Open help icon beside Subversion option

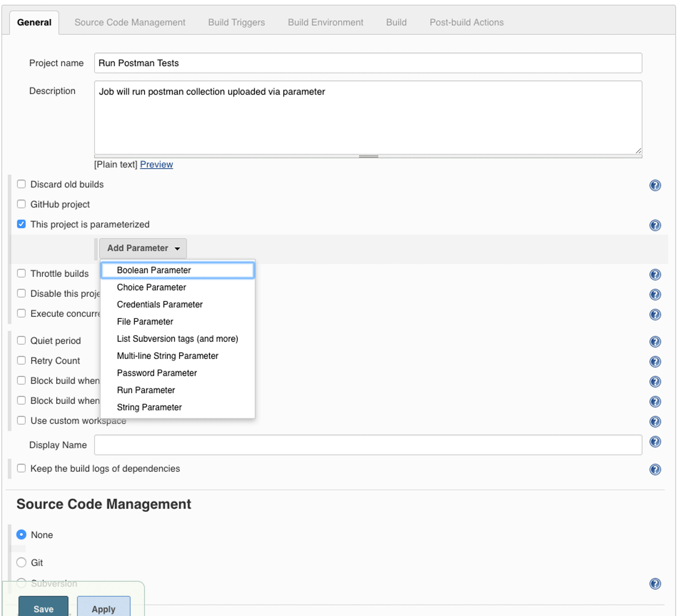(655, 584)
